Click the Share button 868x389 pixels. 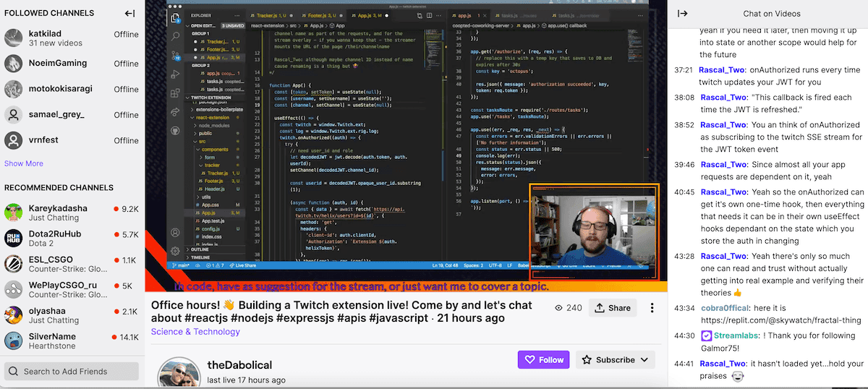[x=613, y=308]
